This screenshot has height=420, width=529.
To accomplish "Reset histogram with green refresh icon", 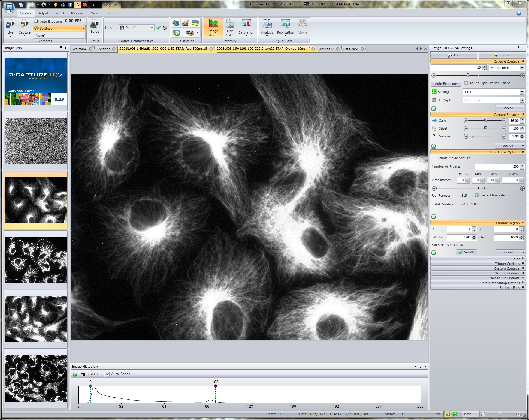I will tap(75, 374).
